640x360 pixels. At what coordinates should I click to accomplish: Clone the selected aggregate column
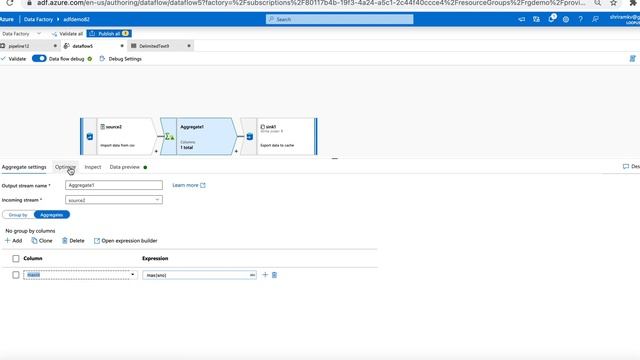click(x=42, y=241)
